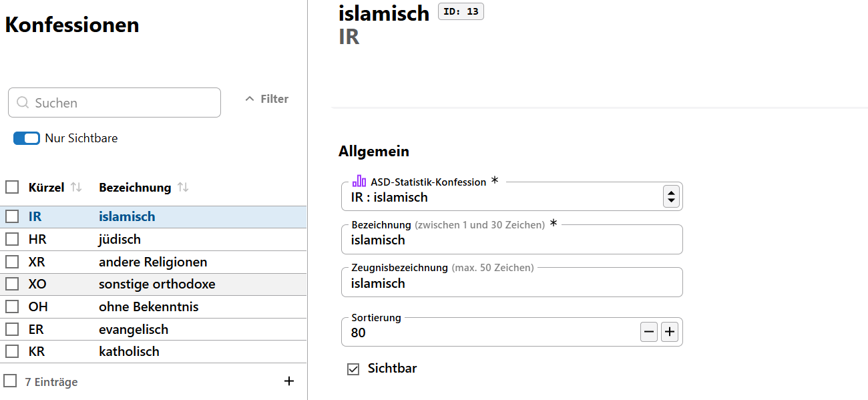Toggle the Nur Sichtbare switch

[x=26, y=138]
